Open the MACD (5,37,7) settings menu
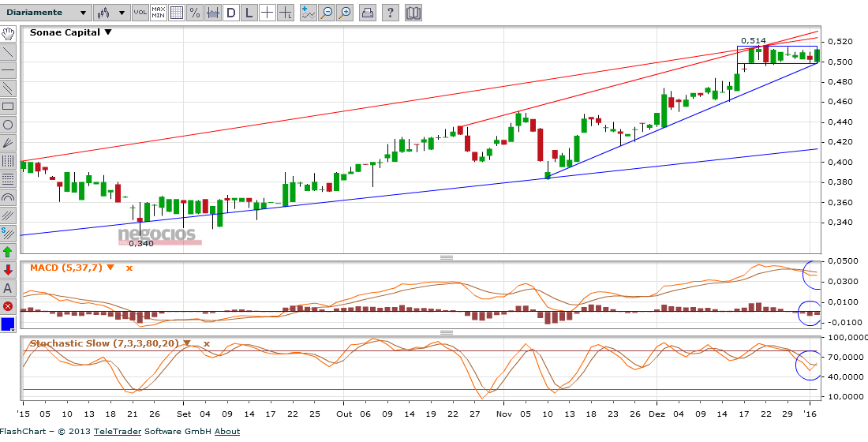The width and height of the screenshot is (868, 442). (x=110, y=268)
